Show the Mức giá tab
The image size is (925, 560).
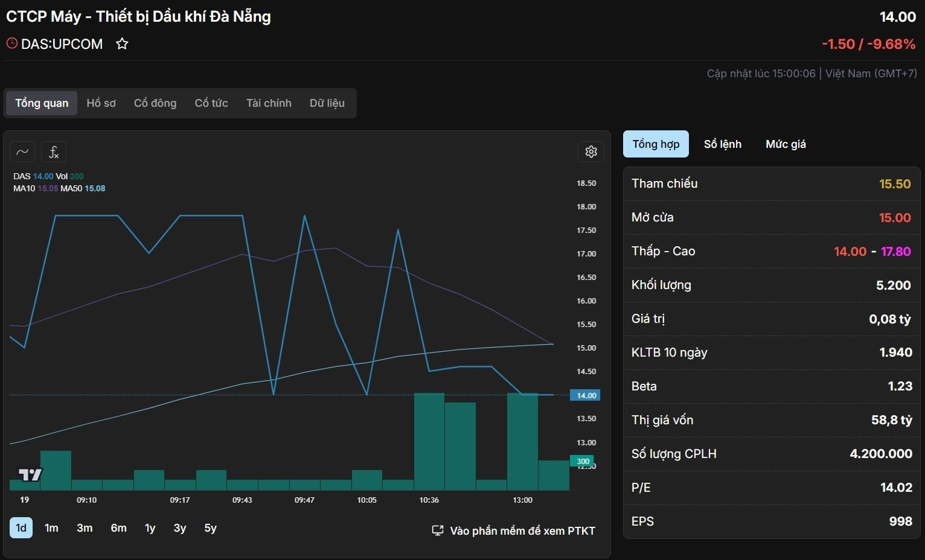coord(786,144)
